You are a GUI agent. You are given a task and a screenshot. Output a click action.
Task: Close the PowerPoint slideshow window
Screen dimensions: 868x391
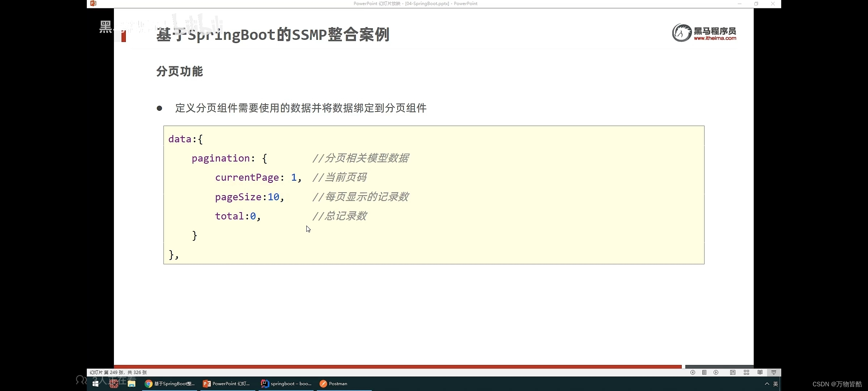point(773,4)
